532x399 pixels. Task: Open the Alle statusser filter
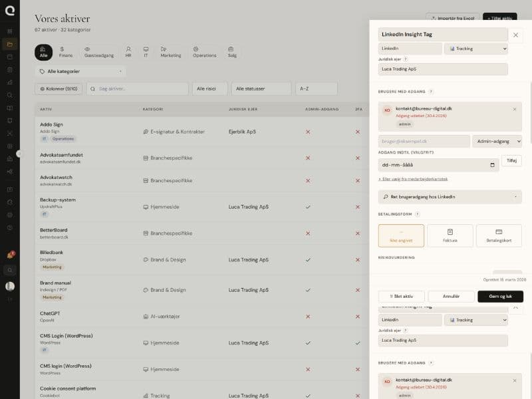pos(261,89)
